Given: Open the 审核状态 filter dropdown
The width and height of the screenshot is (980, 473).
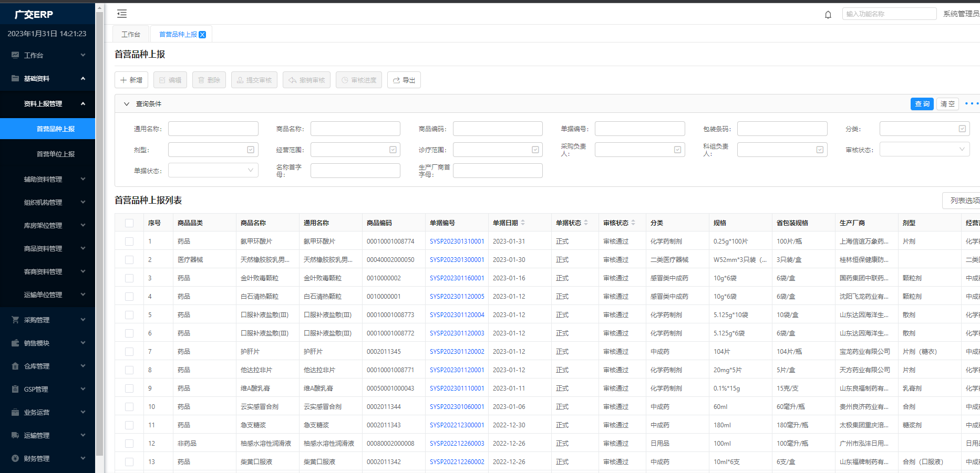Looking at the screenshot, I should [924, 150].
